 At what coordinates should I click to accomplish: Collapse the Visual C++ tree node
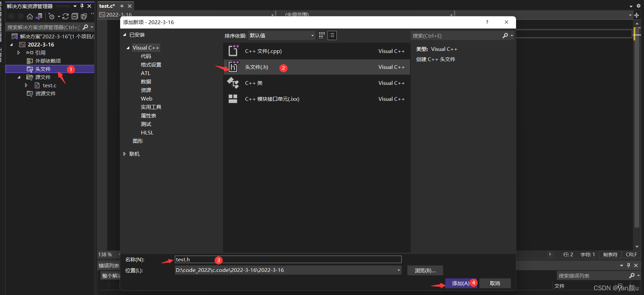pyautogui.click(x=128, y=48)
